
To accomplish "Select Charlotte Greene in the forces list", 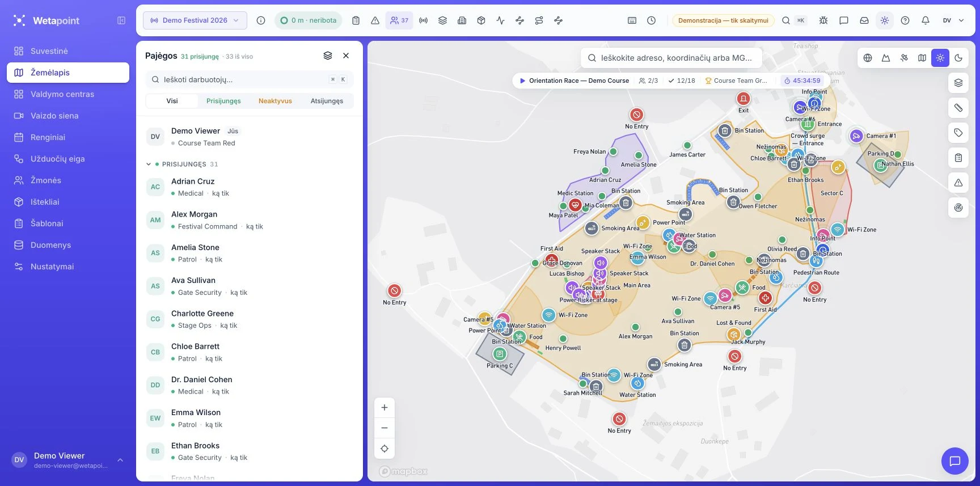I will [250, 319].
